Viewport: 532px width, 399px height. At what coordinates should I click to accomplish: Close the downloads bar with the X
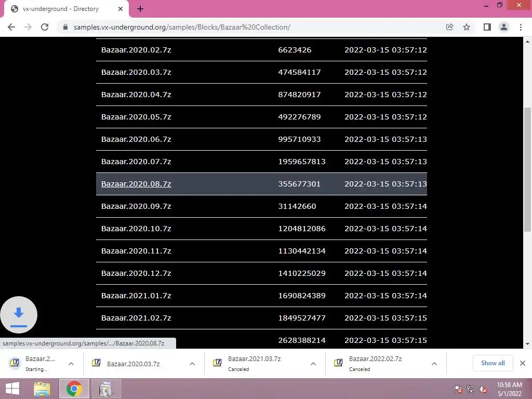click(x=523, y=363)
